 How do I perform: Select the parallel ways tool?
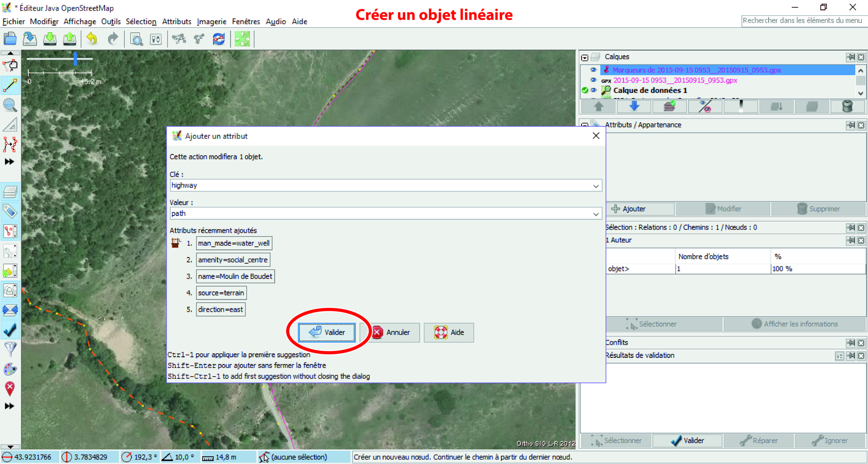coord(10,144)
